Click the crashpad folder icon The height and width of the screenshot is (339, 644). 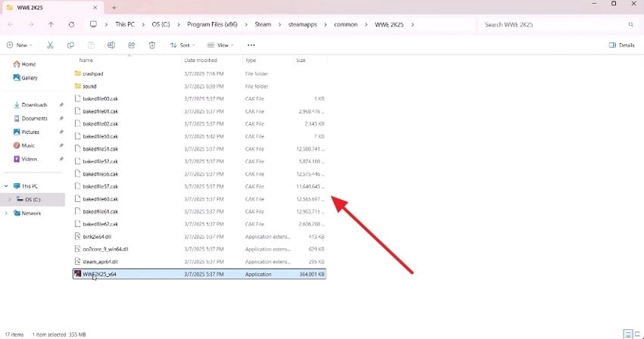[x=77, y=73]
